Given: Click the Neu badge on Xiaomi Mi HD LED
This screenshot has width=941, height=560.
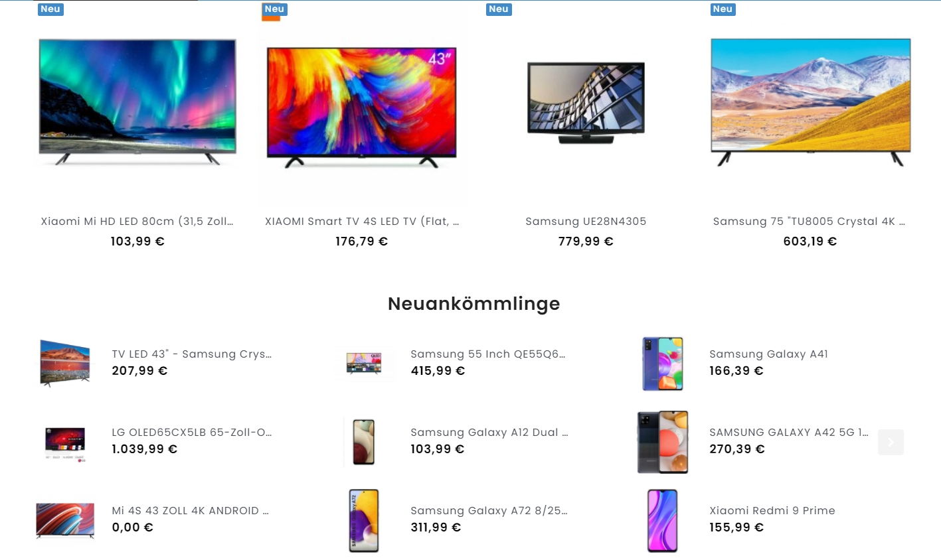Looking at the screenshot, I should click(x=50, y=9).
